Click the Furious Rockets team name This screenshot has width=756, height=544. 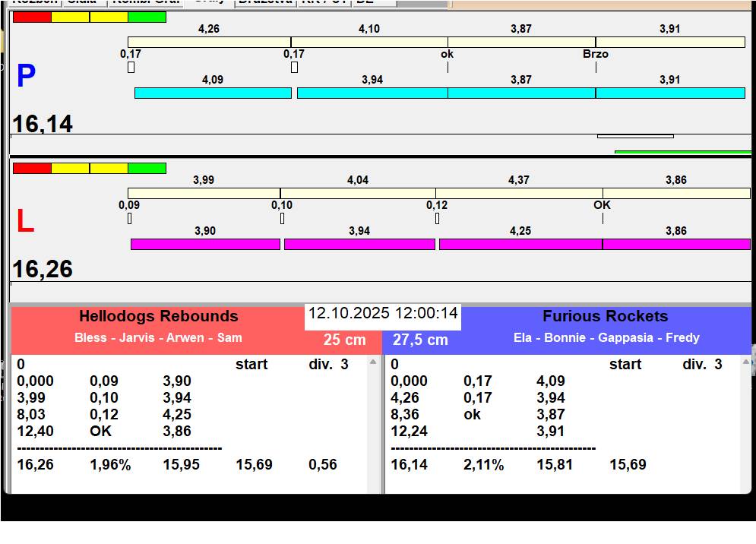(x=605, y=316)
